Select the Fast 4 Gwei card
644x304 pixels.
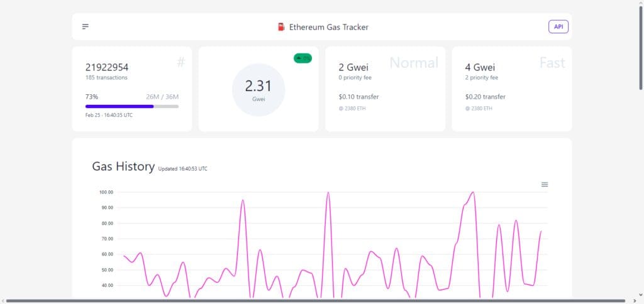pos(512,89)
